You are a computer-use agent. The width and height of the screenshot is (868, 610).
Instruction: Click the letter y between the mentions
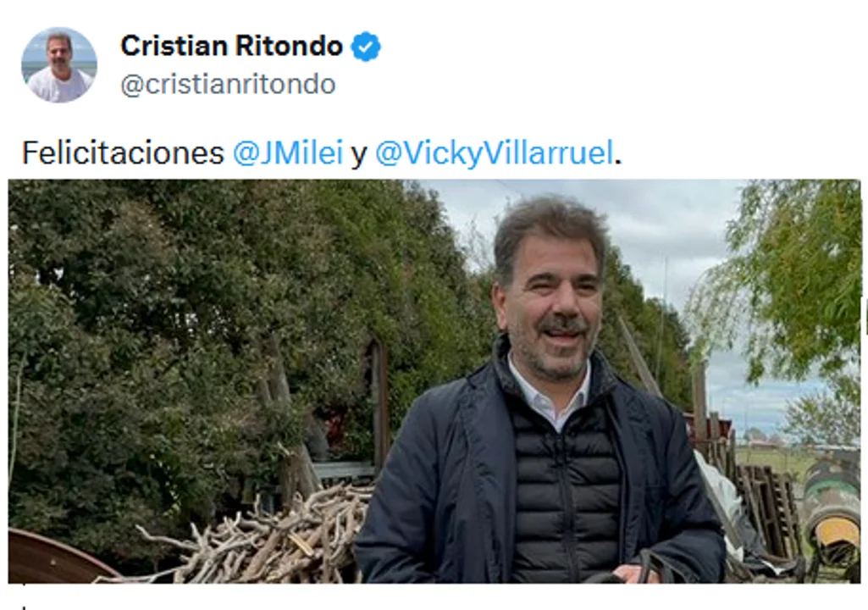click(359, 154)
